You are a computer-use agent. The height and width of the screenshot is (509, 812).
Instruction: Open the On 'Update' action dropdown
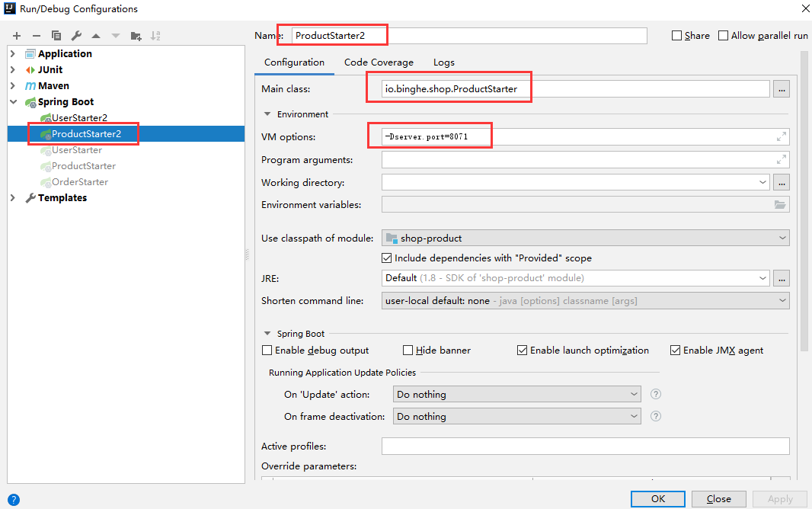(x=517, y=395)
